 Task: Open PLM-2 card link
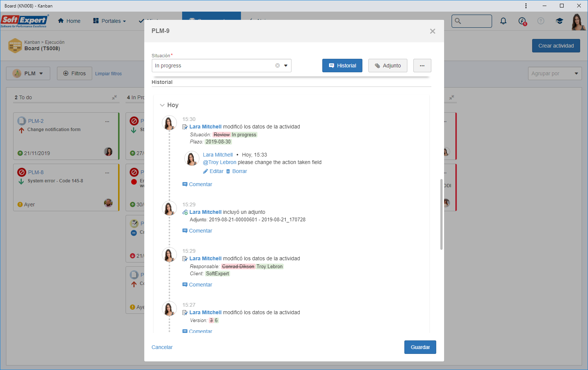point(36,121)
